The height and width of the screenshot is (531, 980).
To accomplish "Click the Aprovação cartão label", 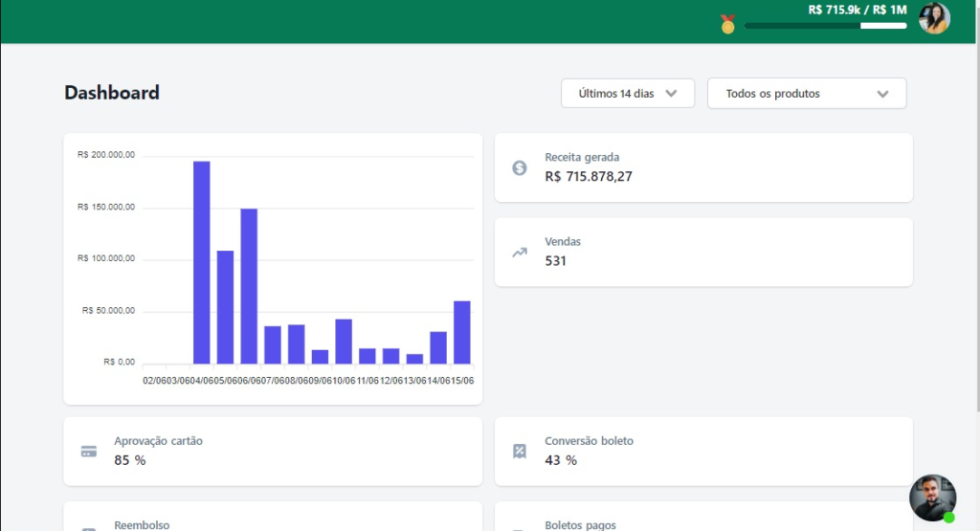I will [x=158, y=441].
